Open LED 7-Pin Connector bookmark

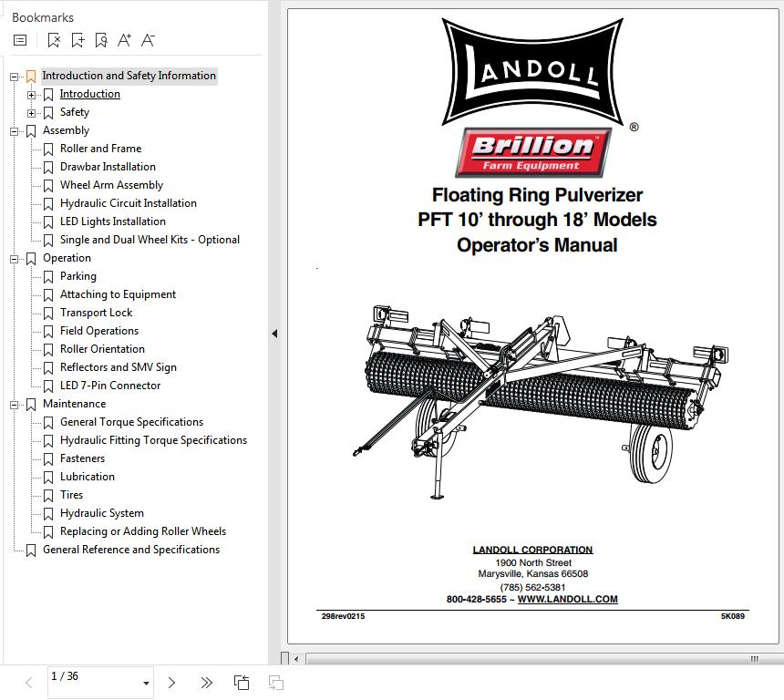pyautogui.click(x=110, y=386)
